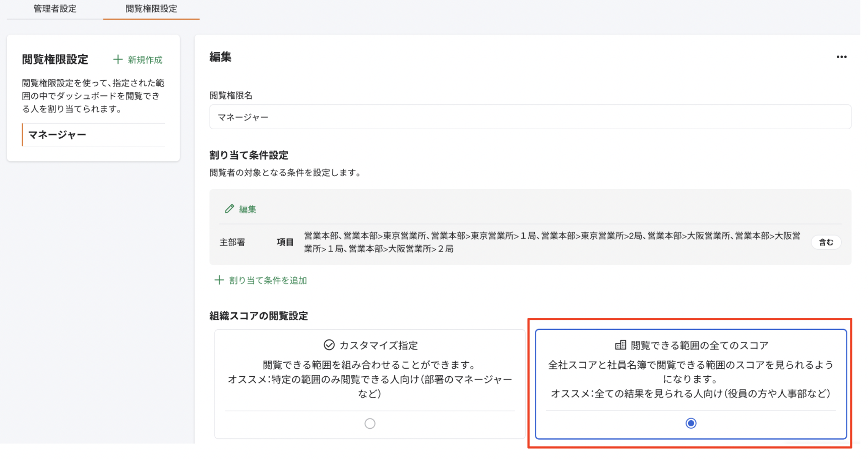Click the 閲覧できる範囲の全てのスコア card title
This screenshot has width=868, height=459.
pos(699,346)
